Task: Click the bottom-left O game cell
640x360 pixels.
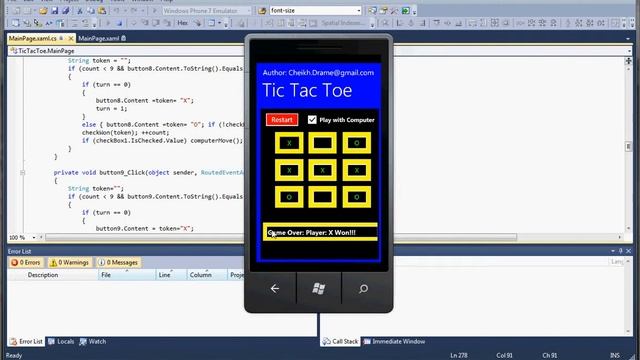Action: point(289,197)
